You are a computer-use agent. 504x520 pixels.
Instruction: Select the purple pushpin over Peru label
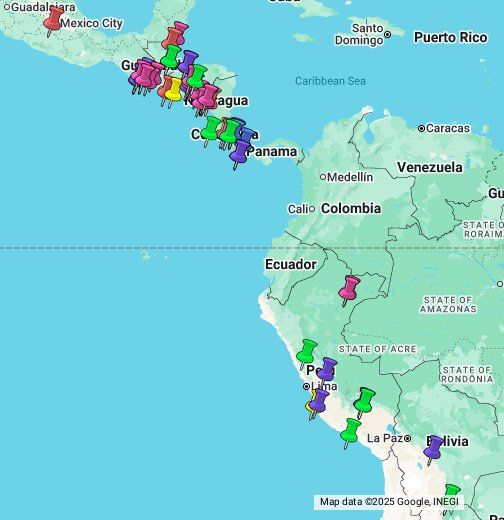point(327,371)
